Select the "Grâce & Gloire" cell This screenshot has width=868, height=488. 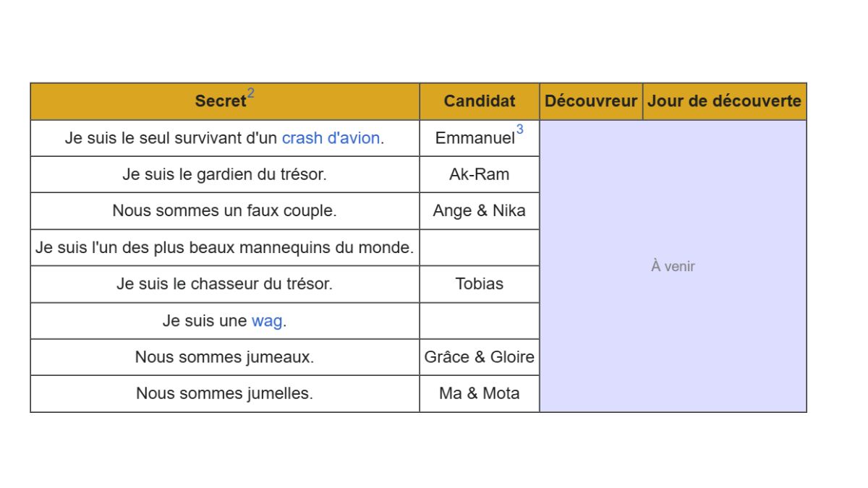point(480,357)
